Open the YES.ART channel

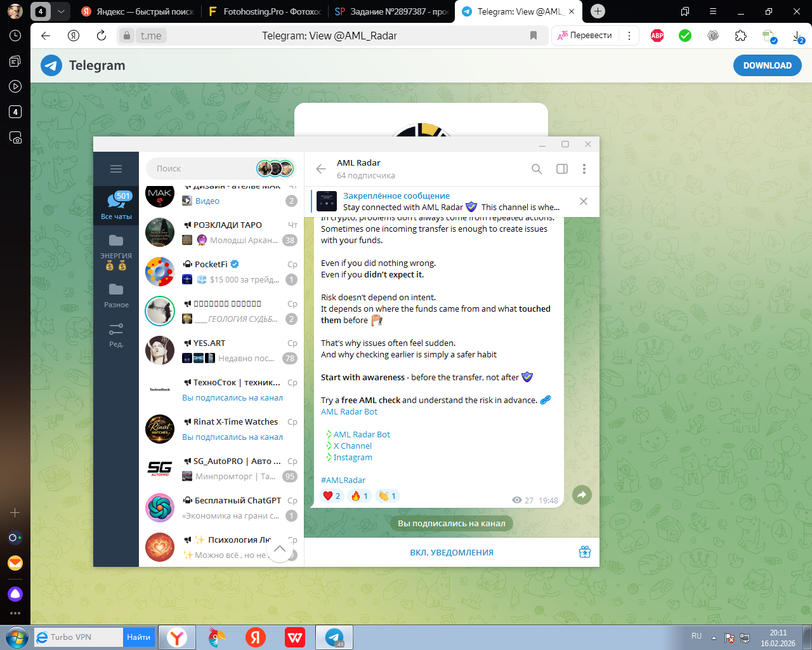pos(221,350)
